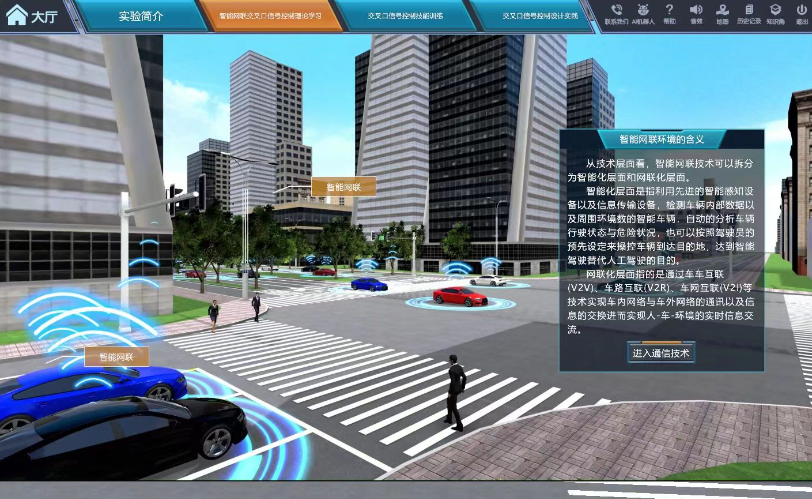Click the pedestrian in the foreground crosswalk
The width and height of the screenshot is (812, 499).
click(x=456, y=391)
